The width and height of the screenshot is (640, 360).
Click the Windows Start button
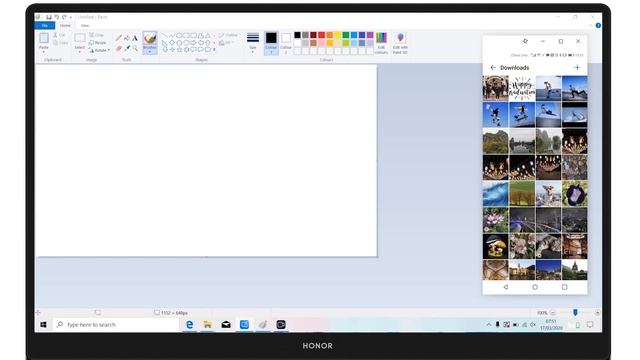[43, 324]
